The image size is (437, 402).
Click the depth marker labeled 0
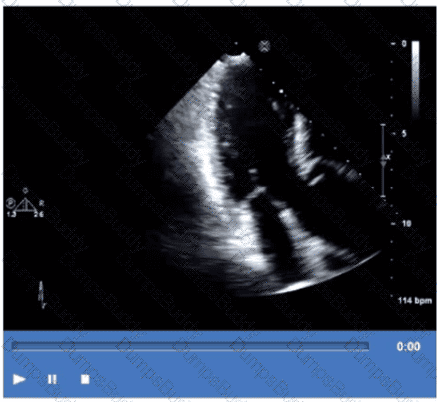tap(404, 44)
